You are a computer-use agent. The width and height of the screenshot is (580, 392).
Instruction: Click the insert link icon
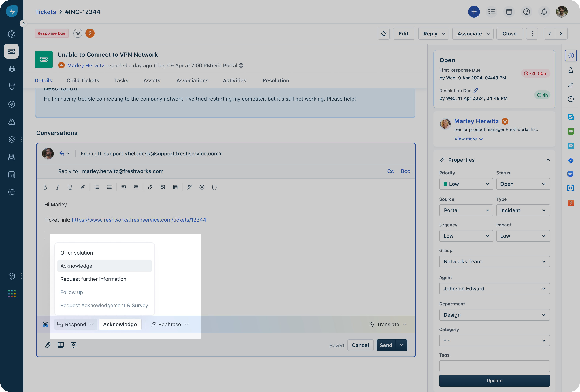coord(150,187)
